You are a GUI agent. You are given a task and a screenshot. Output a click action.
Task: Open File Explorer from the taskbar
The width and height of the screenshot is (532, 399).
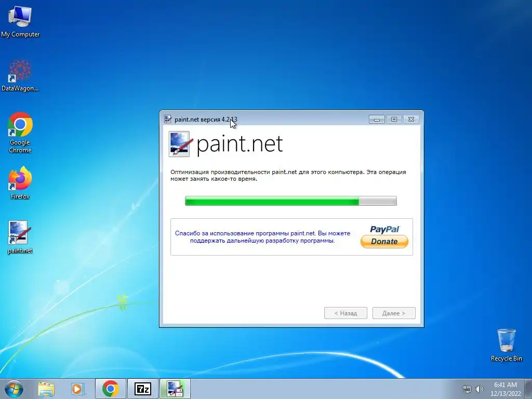[46, 389]
